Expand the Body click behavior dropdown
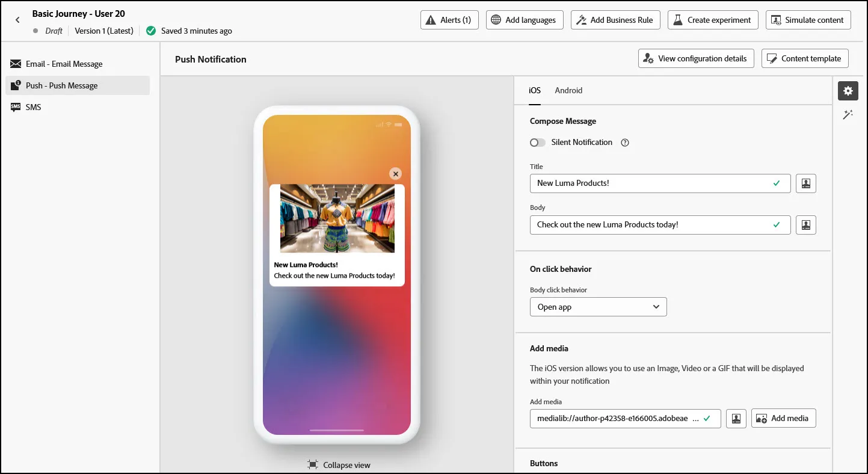868x474 pixels. (x=599, y=307)
